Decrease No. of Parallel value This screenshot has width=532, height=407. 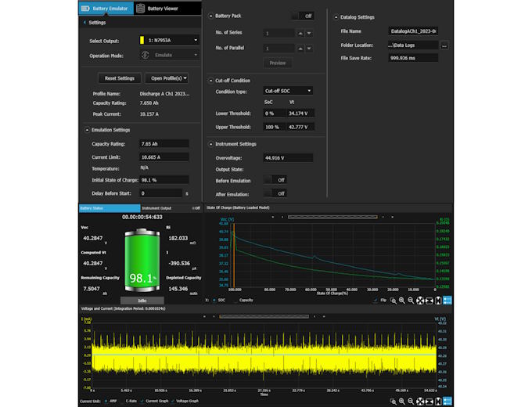[309, 49]
